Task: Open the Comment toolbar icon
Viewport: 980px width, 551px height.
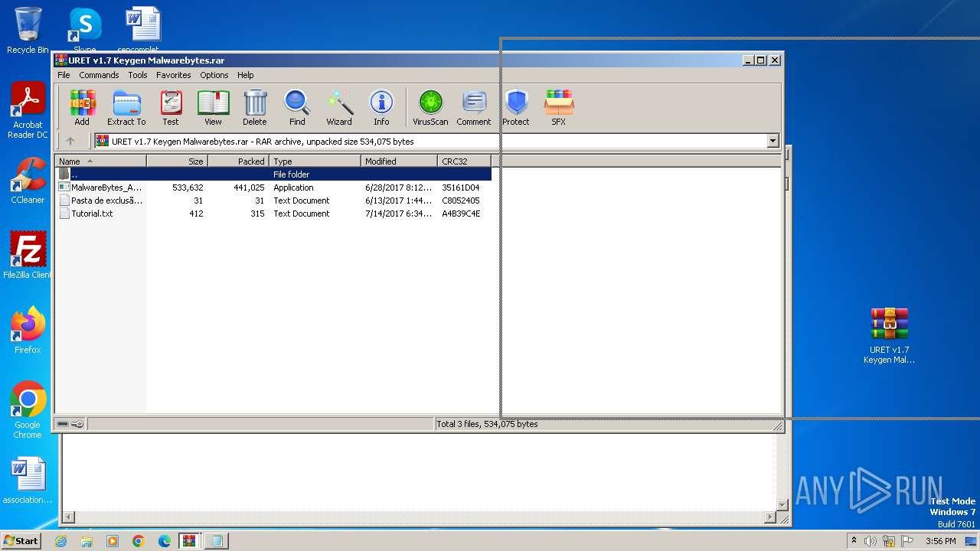Action: point(474,107)
